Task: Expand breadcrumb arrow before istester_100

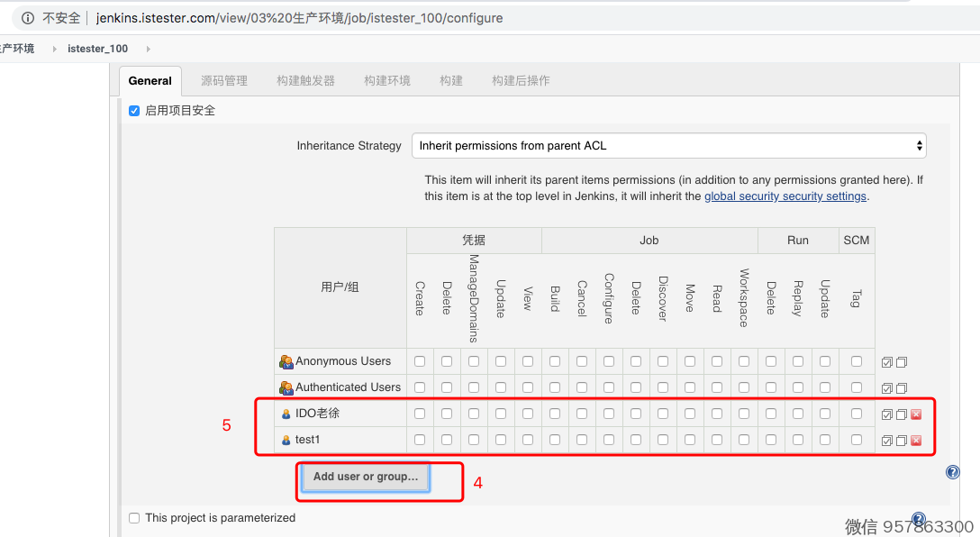Action: [54, 49]
